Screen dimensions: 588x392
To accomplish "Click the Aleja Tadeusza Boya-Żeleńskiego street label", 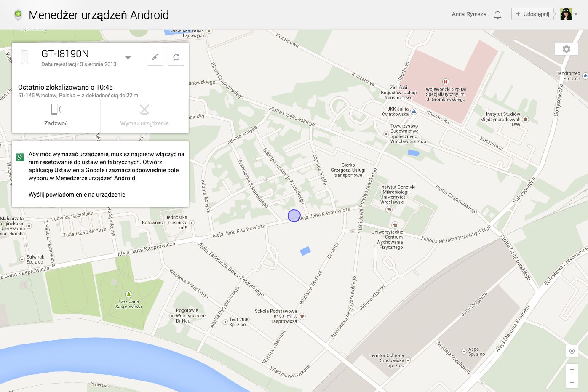I will tap(231, 270).
